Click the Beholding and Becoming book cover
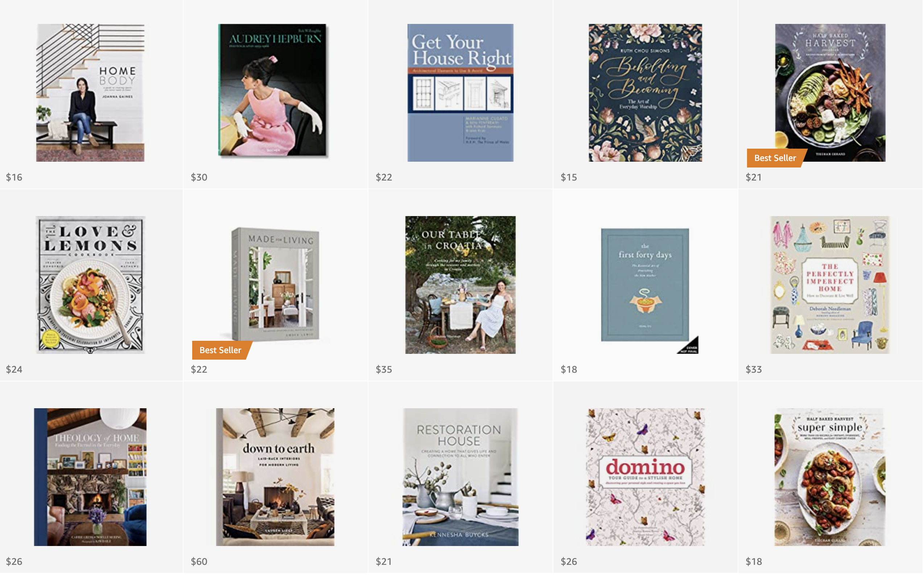 click(646, 93)
